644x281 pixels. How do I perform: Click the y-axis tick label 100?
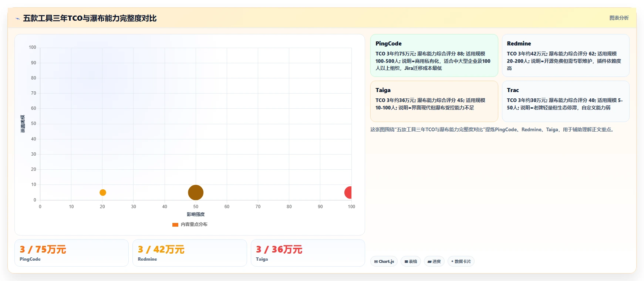33,47
